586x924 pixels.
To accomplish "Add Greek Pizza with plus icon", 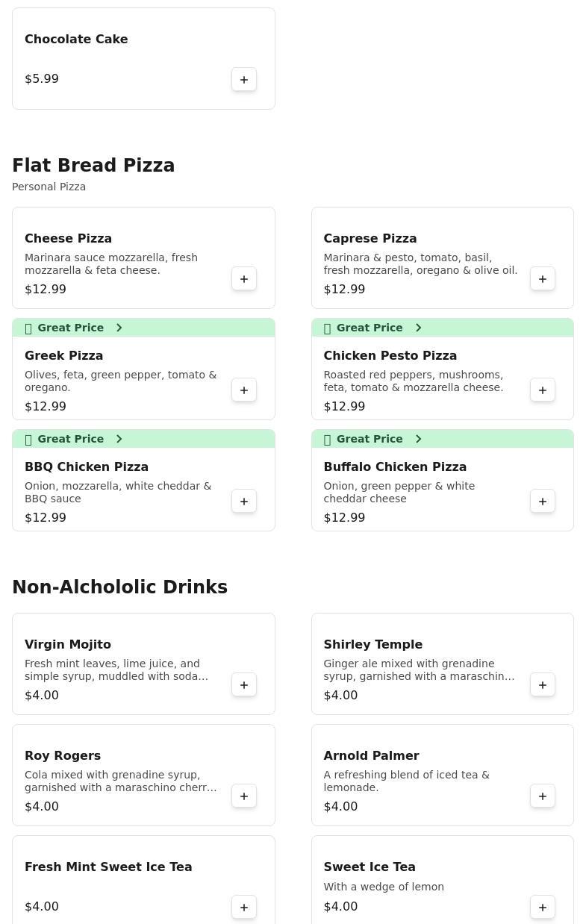I will point(244,390).
